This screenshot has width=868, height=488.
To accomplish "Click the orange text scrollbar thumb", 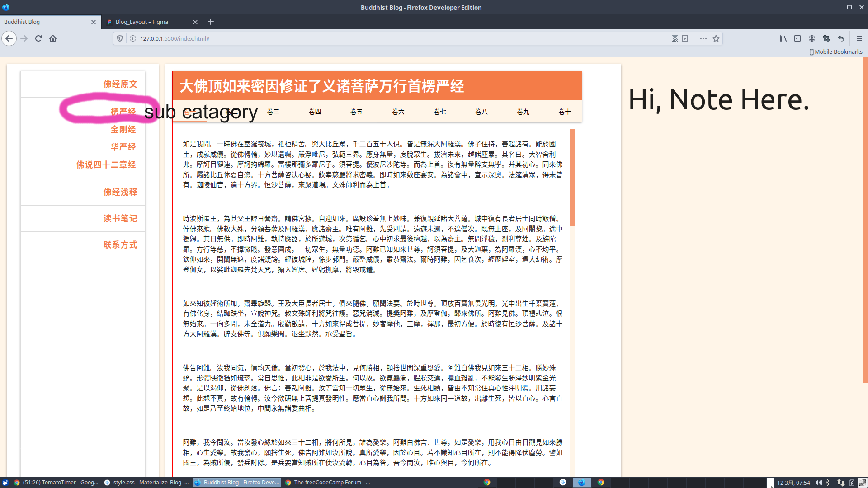I will [572, 177].
